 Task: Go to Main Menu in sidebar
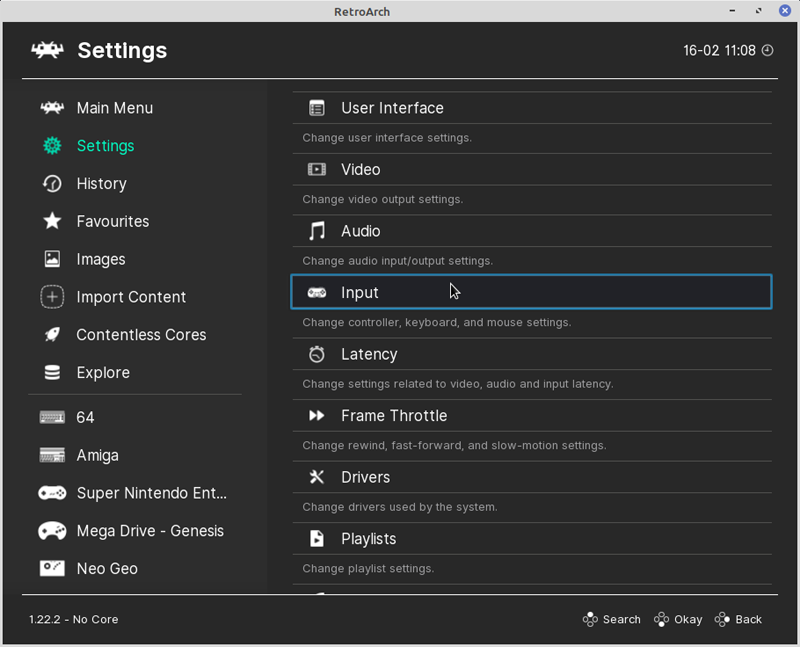click(115, 108)
